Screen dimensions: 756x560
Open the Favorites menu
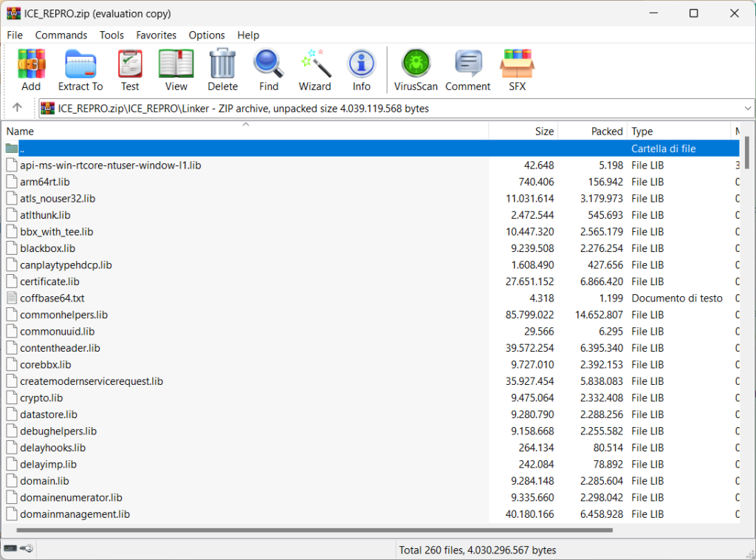pyautogui.click(x=156, y=35)
